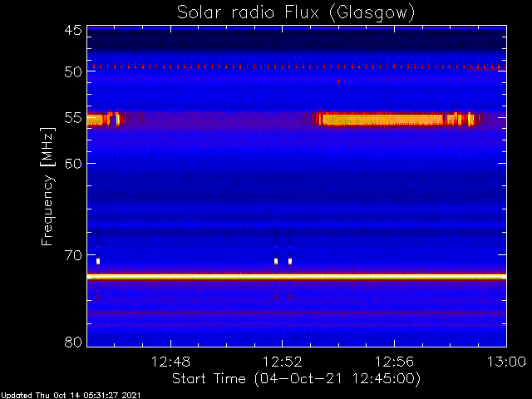This screenshot has height=399, width=532.
Task: Click the continuous bright line near 72 MHz
Action: tap(297, 277)
